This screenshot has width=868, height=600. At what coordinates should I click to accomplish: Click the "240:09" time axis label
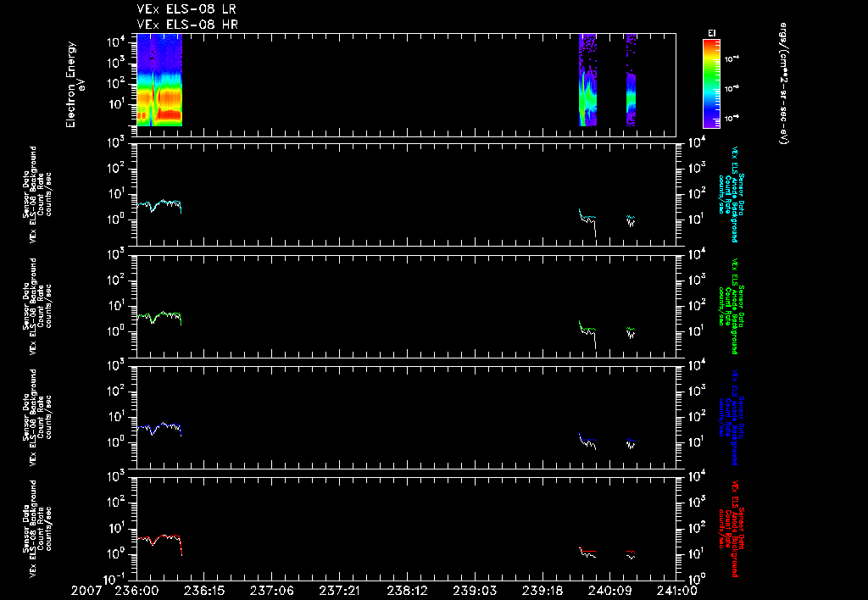pyautogui.click(x=609, y=591)
